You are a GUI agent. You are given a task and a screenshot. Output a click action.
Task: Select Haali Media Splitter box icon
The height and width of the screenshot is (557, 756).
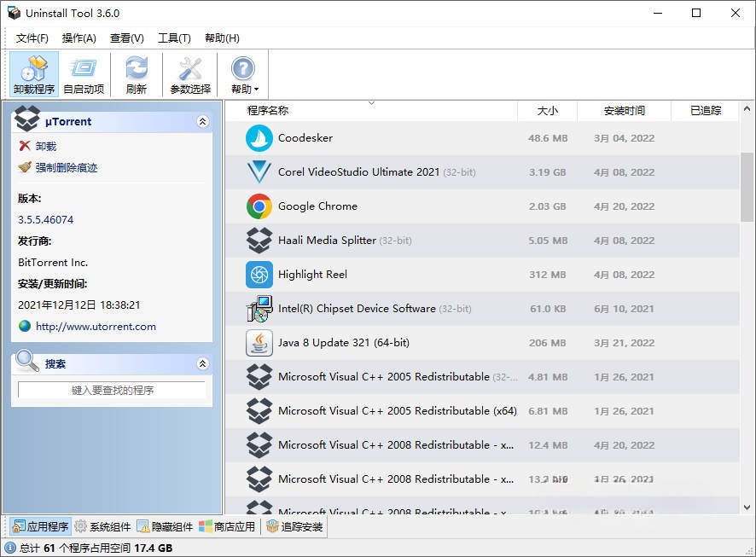click(259, 241)
